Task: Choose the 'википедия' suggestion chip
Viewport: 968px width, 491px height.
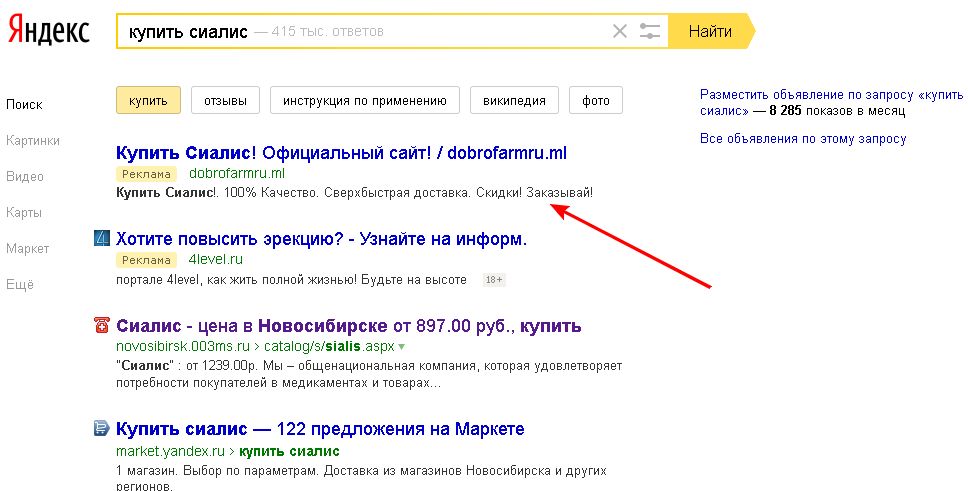Action: click(514, 101)
